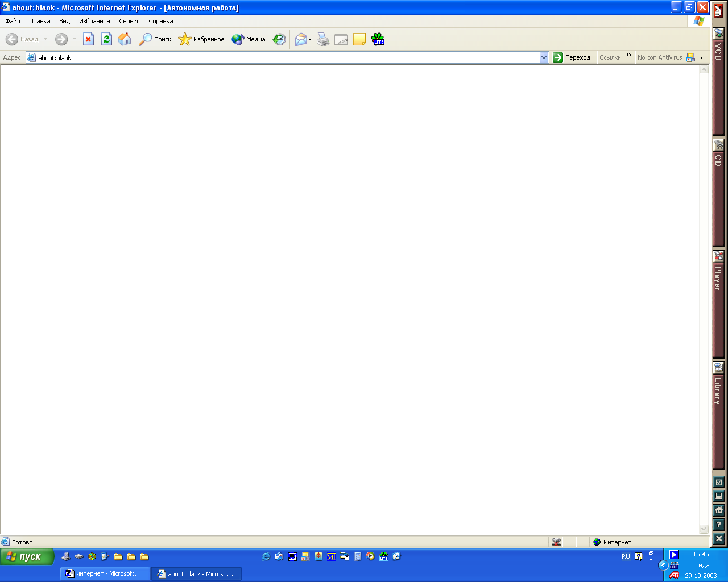Open the Norton AntiVirus dropdown arrow
This screenshot has width=728, height=582.
point(701,57)
